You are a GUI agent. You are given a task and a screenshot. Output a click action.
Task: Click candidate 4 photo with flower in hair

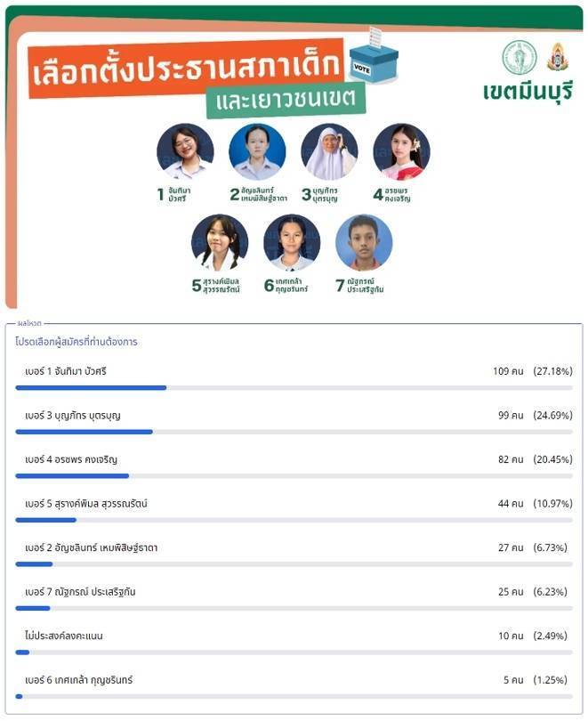(401, 151)
